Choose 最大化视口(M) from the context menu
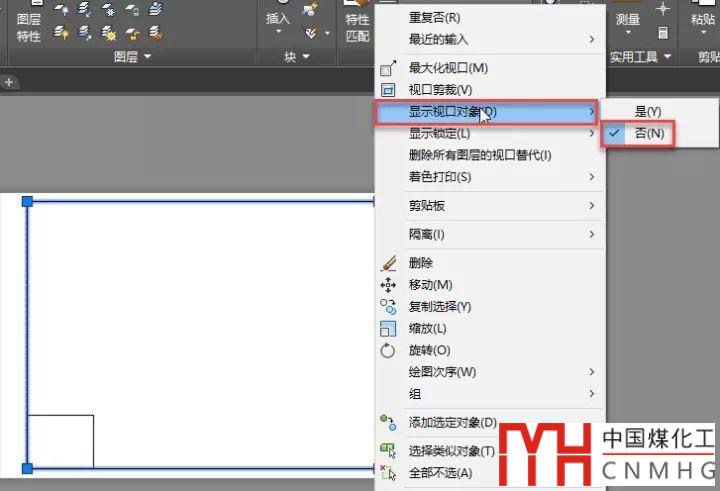Viewport: 720px width, 491px height. coord(489,68)
